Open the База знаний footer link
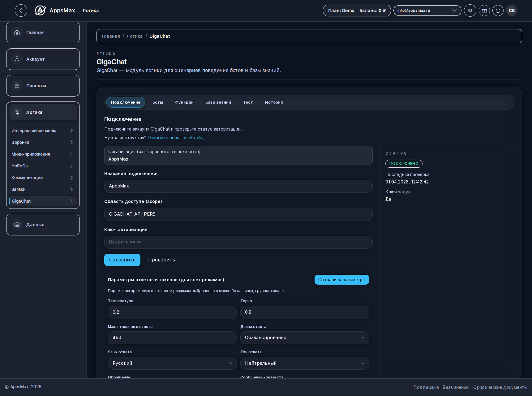The height and width of the screenshot is (396, 532). pos(456,387)
